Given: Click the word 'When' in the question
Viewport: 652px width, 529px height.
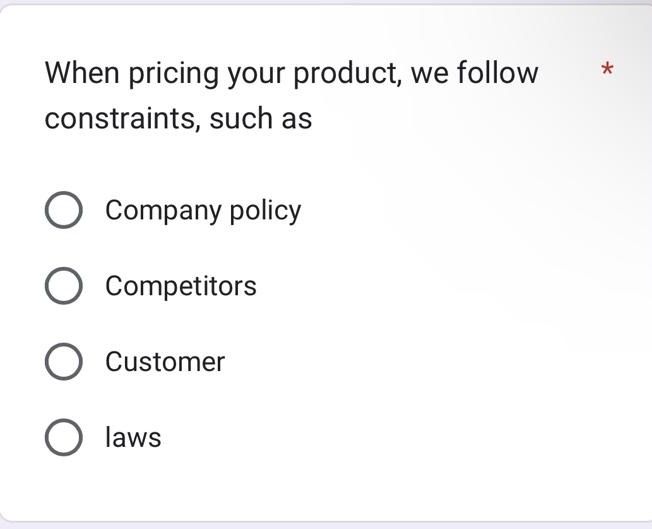Looking at the screenshot, I should click(82, 73).
